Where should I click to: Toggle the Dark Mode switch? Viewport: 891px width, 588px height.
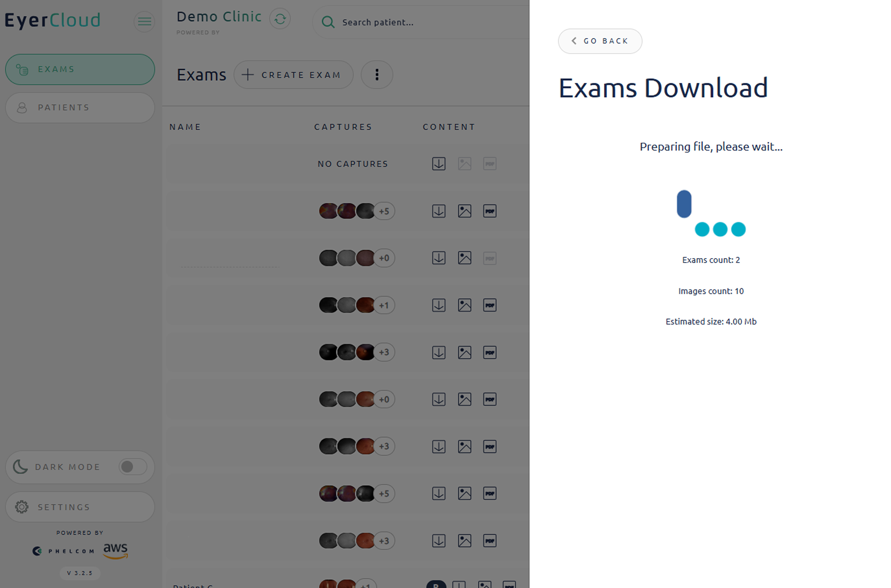click(132, 467)
